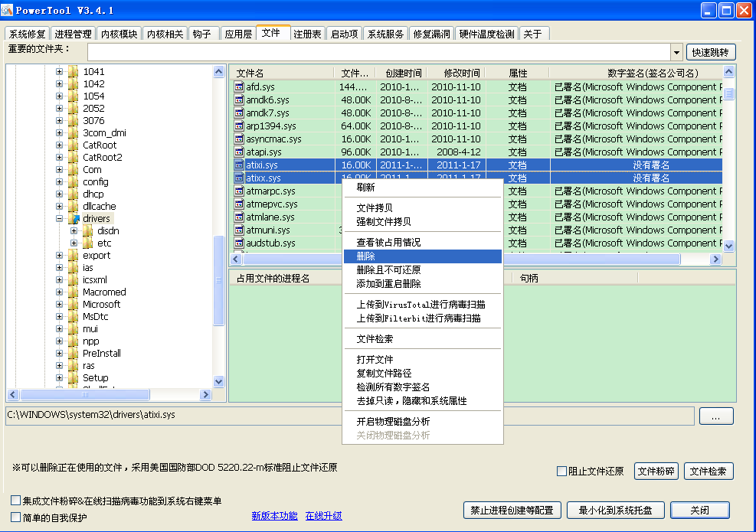This screenshot has height=532, width=756.
Task: Click the file path input field
Action: coord(350,416)
